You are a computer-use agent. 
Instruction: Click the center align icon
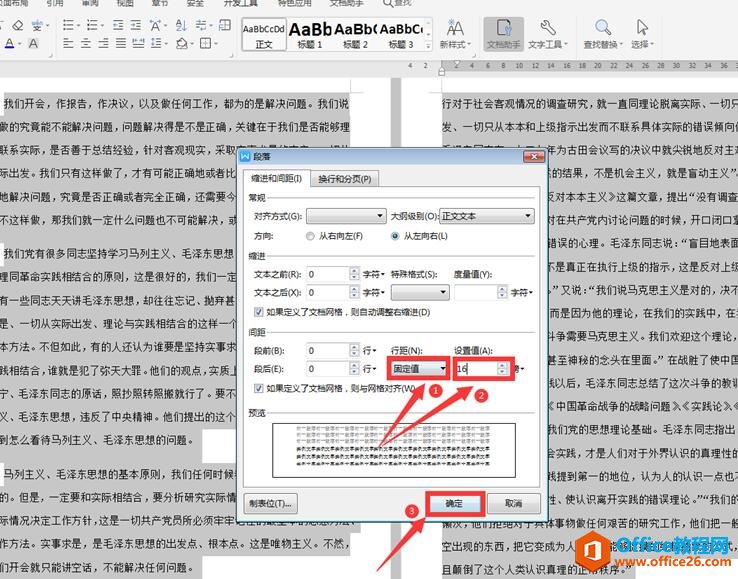click(86, 44)
